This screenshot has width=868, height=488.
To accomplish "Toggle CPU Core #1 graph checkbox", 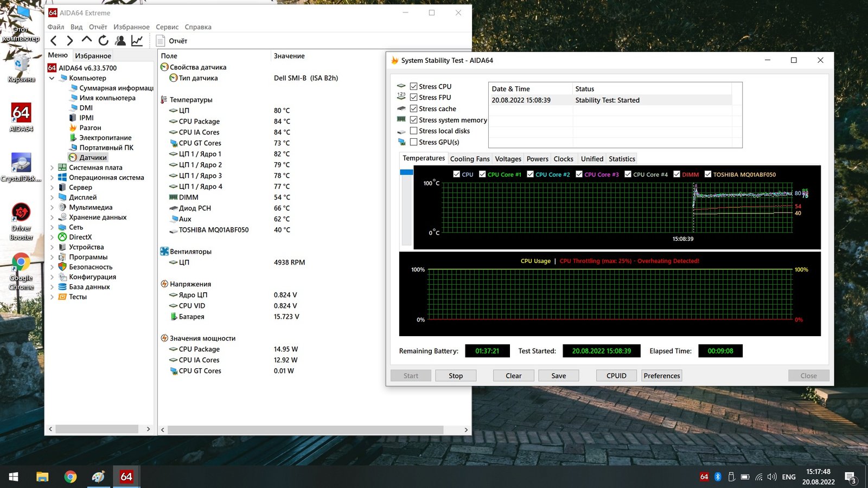I will pos(482,174).
